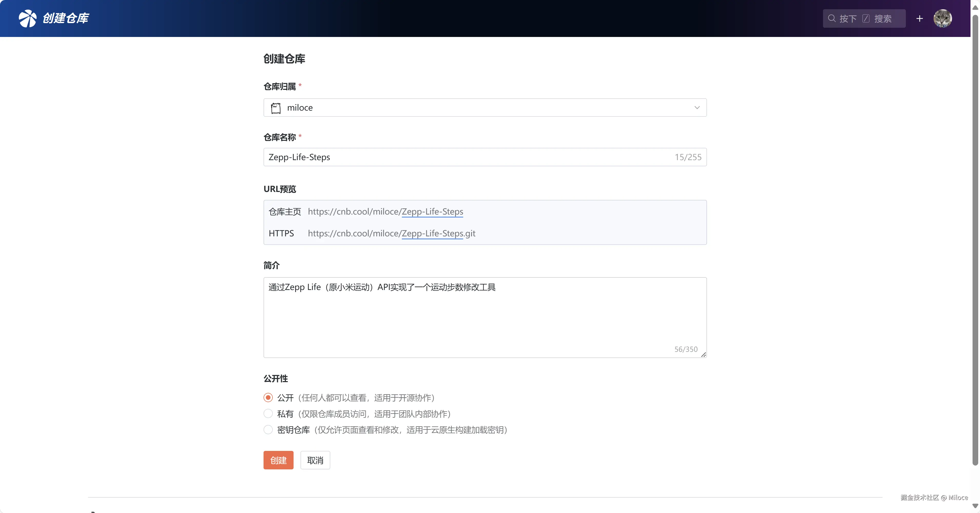Image resolution: width=980 pixels, height=513 pixels.
Task: Expand the 仓库归属 dropdown chevron
Action: [x=697, y=108]
